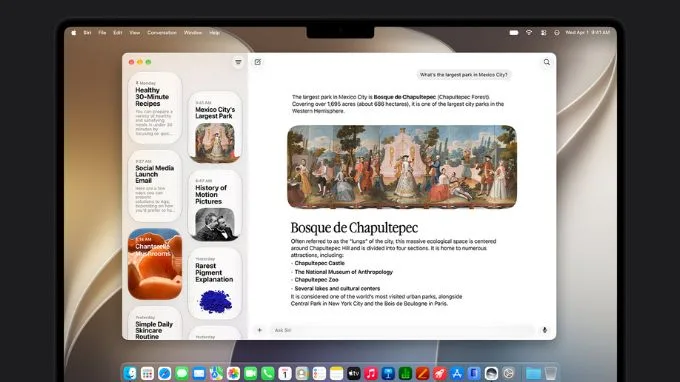Screen dimensions: 680x382
Task: Open the Downloads folder in the dock
Action: pyautogui.click(x=533, y=373)
